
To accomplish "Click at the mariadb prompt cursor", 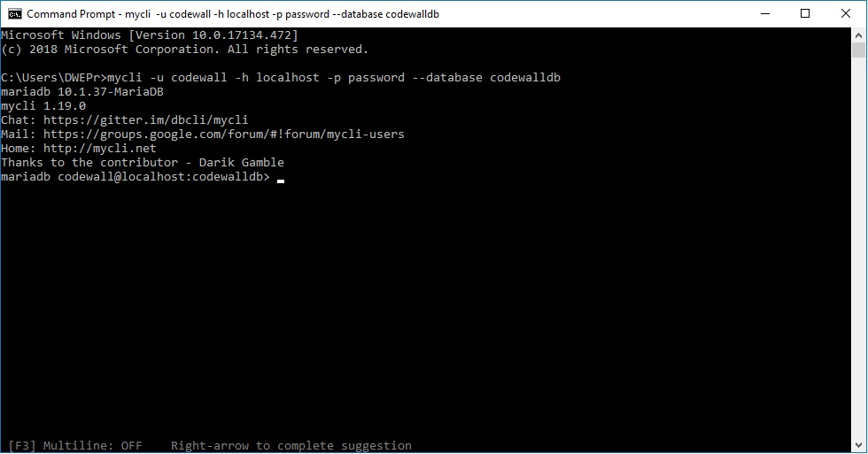I will [x=281, y=178].
